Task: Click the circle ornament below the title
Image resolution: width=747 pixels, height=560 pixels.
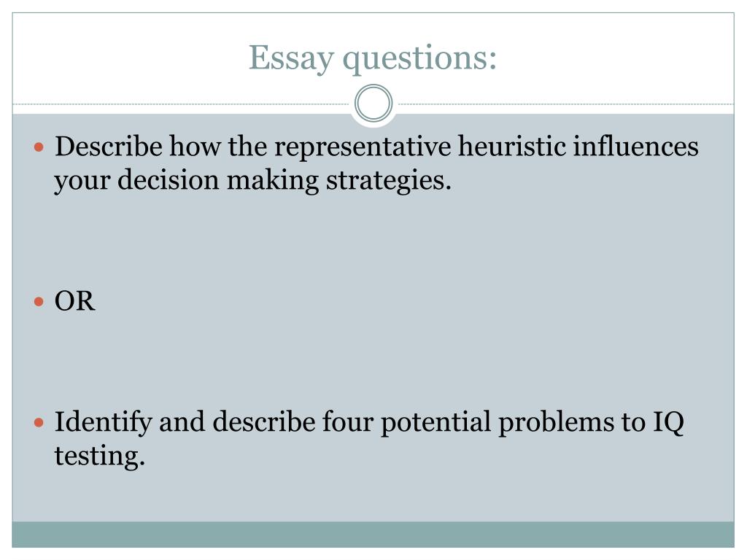Action: point(373,103)
